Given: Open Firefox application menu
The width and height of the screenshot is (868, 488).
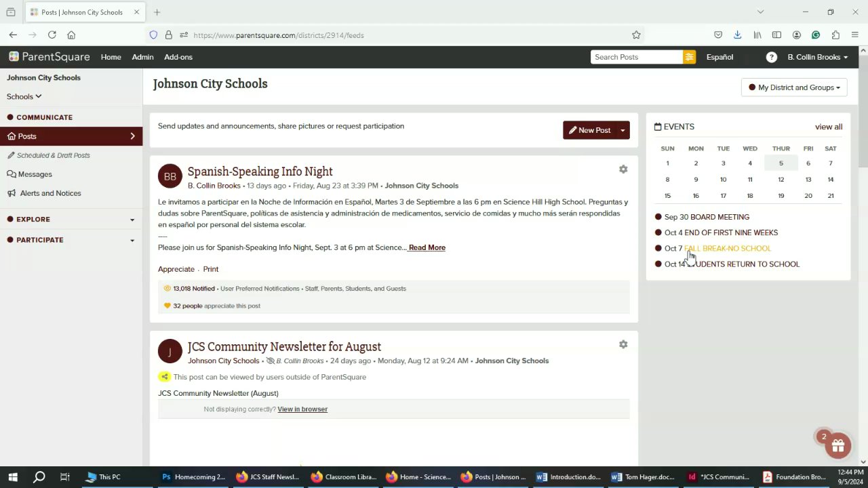Looking at the screenshot, I should (x=855, y=35).
